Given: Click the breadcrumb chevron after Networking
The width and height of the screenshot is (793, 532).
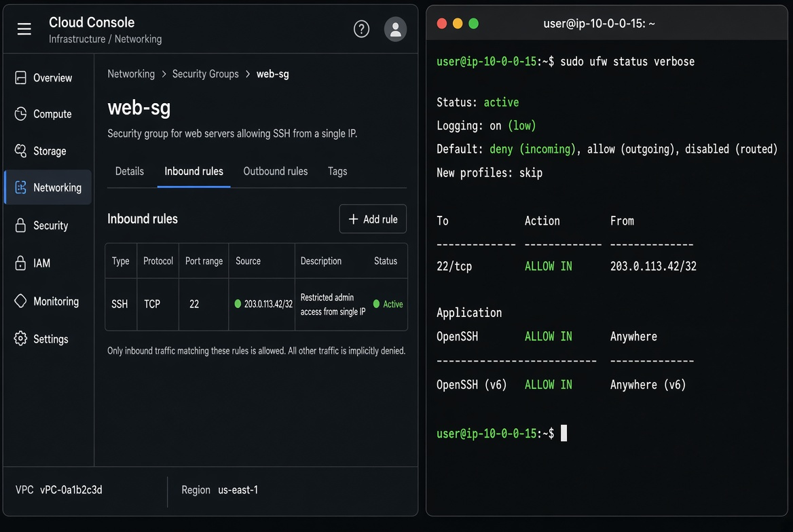Looking at the screenshot, I should point(164,75).
